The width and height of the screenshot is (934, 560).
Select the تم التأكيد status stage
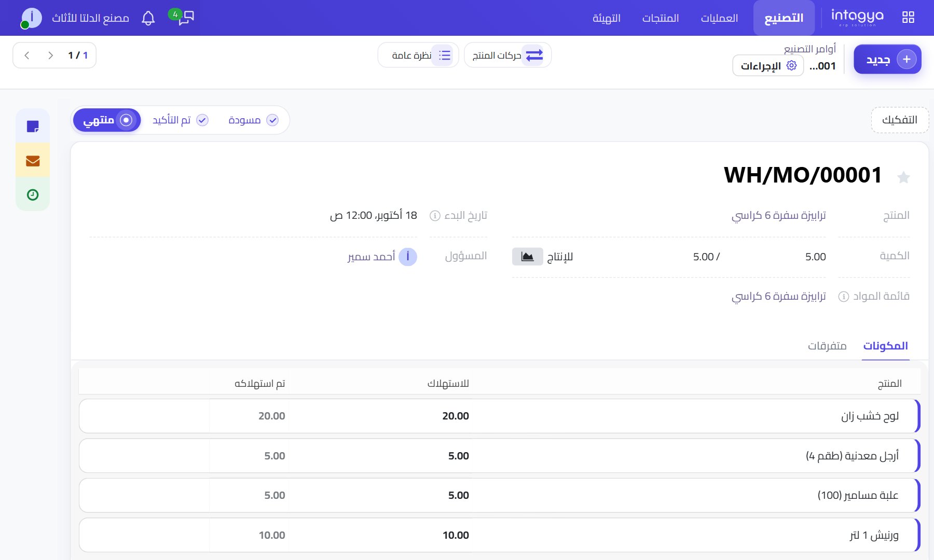pyautogui.click(x=180, y=120)
